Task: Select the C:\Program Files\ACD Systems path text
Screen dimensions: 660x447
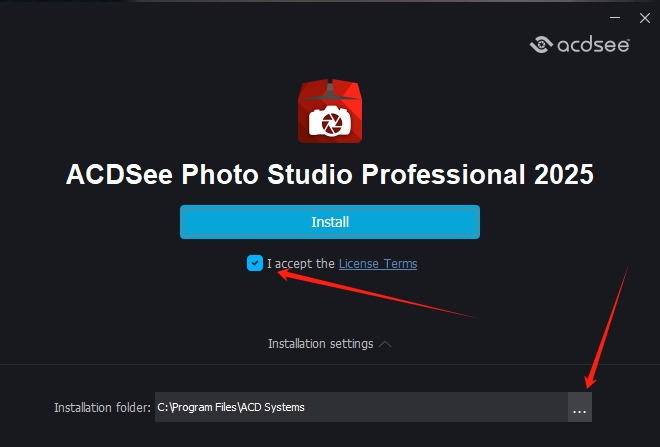Action: [231, 407]
